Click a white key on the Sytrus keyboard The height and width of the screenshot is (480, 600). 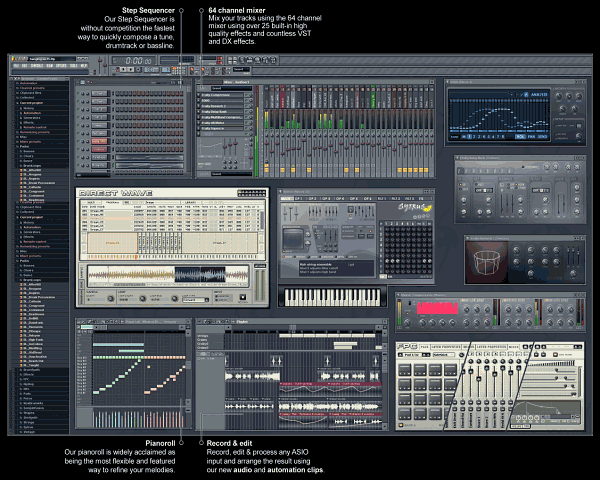coord(290,299)
